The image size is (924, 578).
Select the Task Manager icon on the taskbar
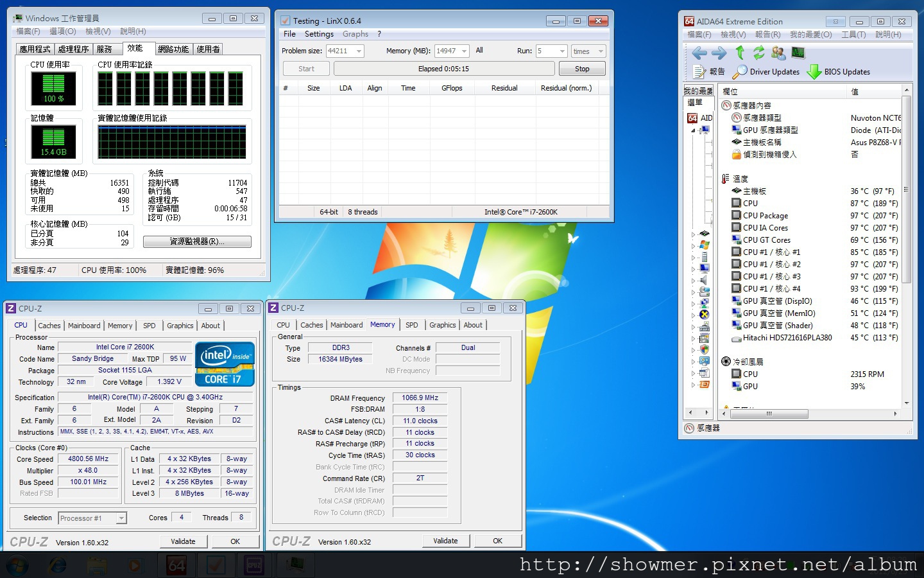296,565
